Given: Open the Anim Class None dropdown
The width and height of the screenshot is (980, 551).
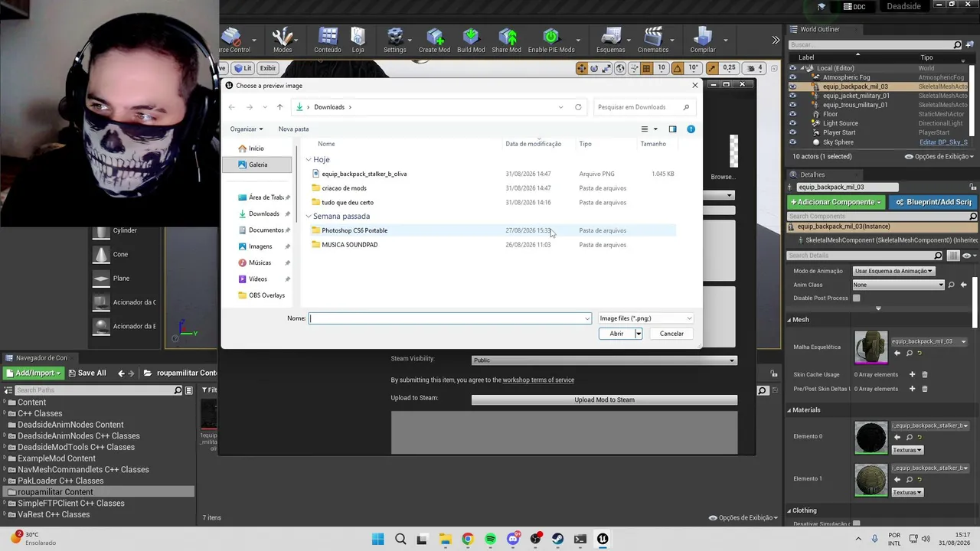Looking at the screenshot, I should (898, 285).
